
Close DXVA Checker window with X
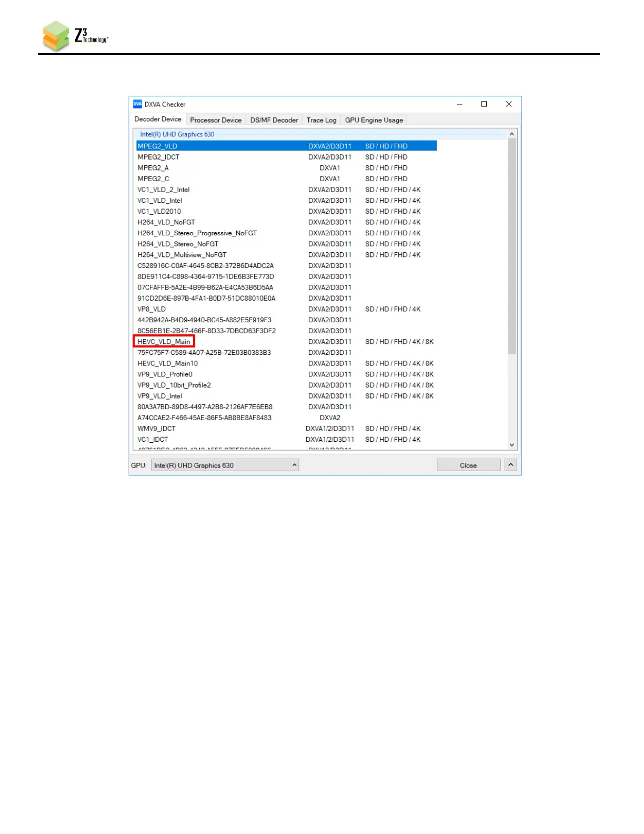[x=509, y=104]
